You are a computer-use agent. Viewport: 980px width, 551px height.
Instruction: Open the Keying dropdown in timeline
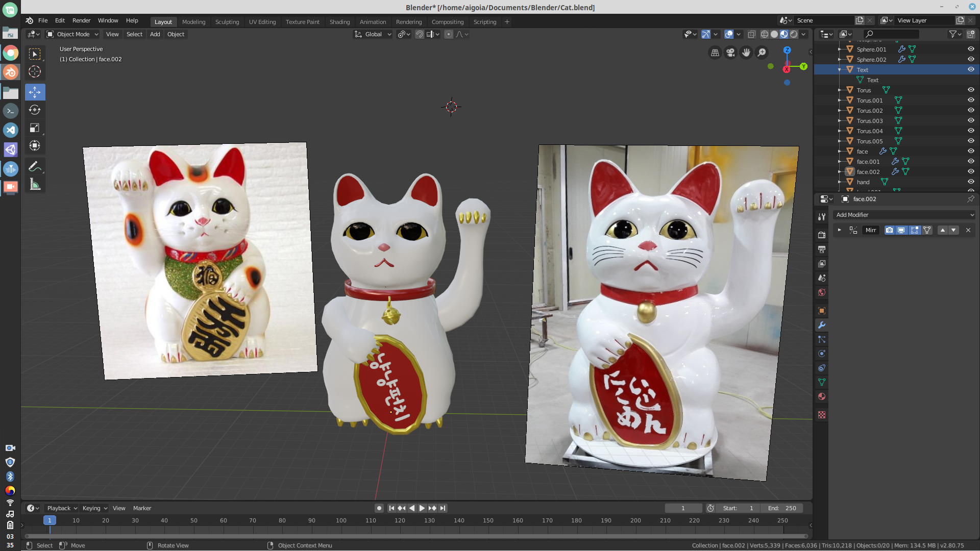95,508
